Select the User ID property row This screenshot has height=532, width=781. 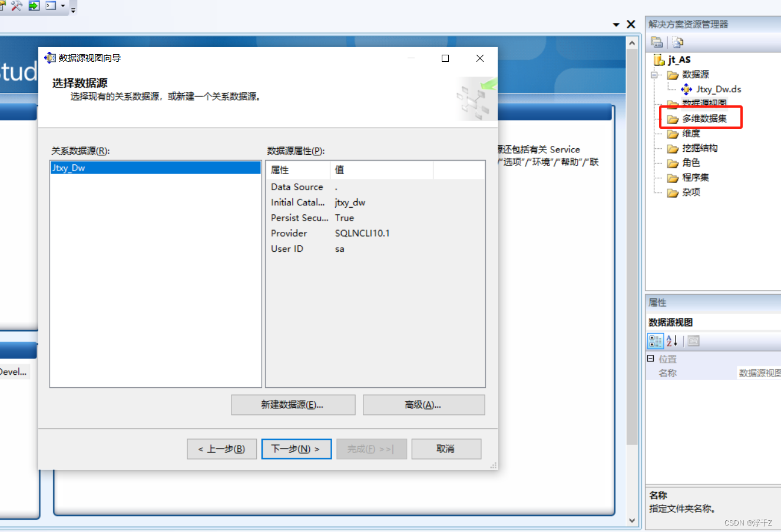click(375, 249)
